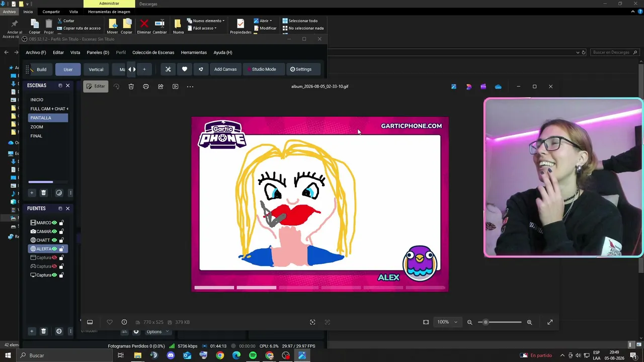Open the Editar button in the photo viewer
This screenshot has height=362, width=644.
click(96, 86)
